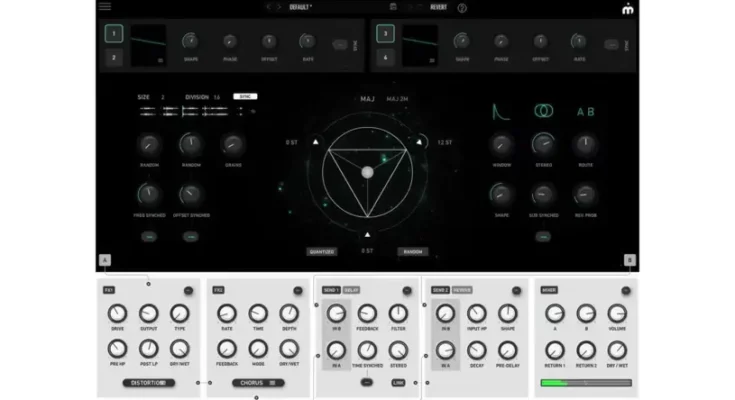Toggle the FX1 power button

coord(190,290)
